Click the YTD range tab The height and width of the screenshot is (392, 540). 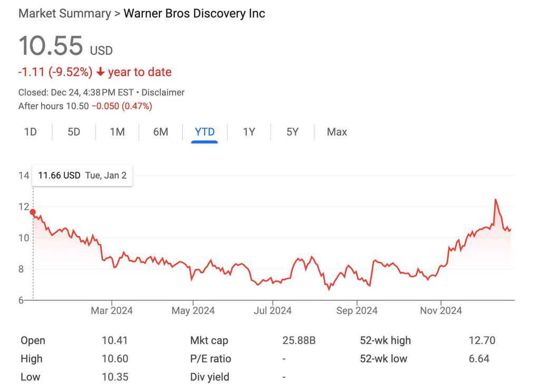205,132
